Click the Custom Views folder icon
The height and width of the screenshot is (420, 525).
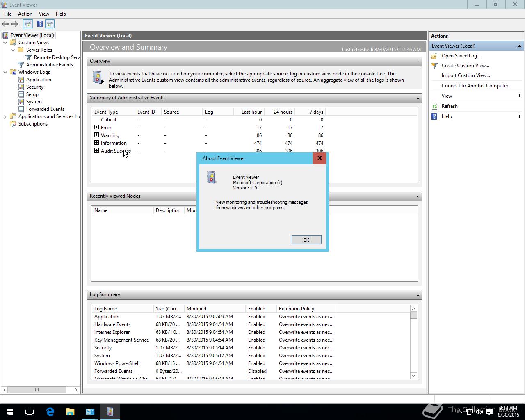pyautogui.click(x=13, y=43)
